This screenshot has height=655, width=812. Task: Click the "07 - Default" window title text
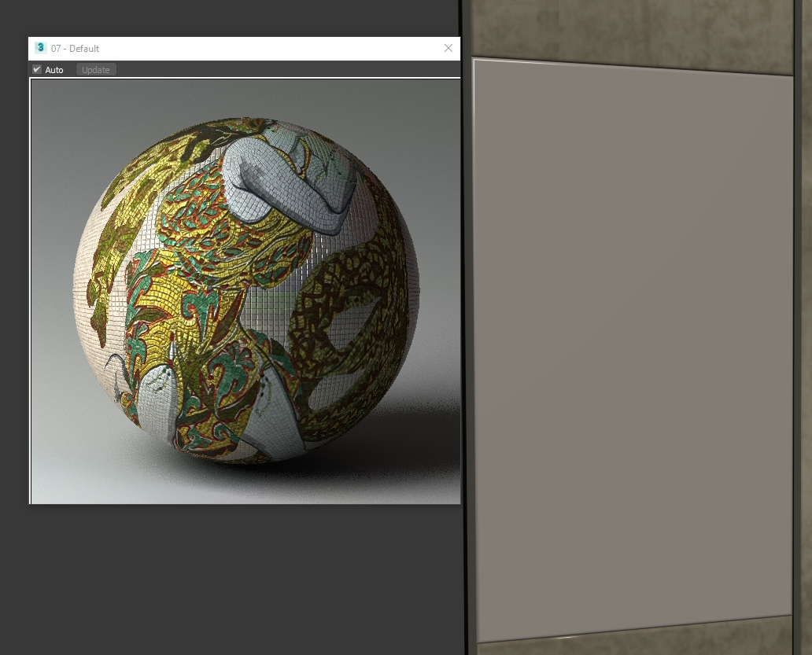[x=76, y=49]
